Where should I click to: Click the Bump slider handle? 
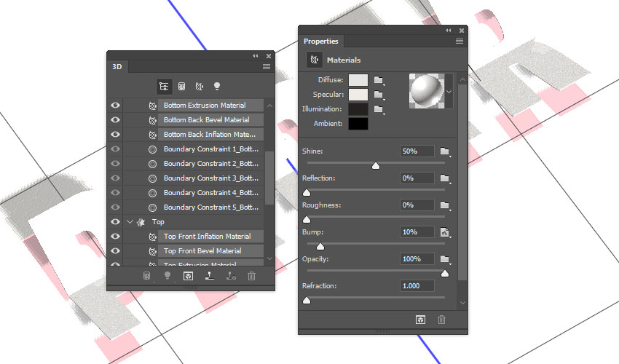click(x=320, y=246)
